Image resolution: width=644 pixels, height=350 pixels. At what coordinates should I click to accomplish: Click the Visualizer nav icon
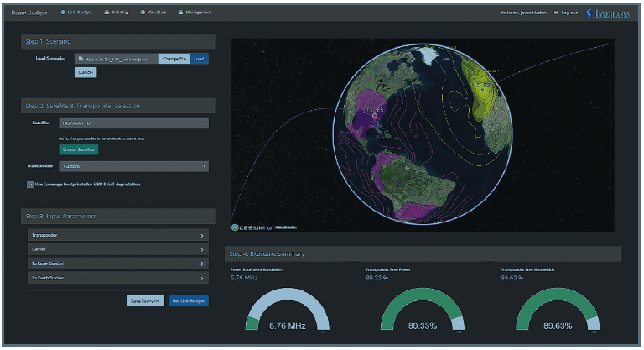(x=143, y=13)
